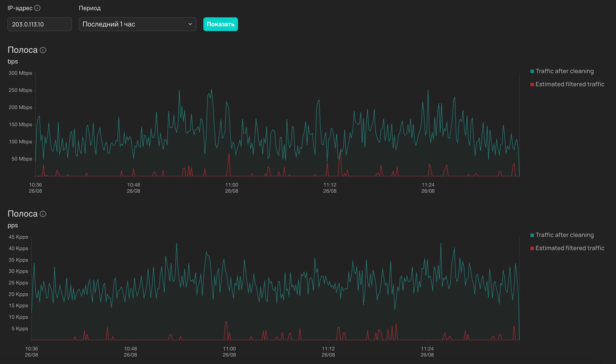This screenshot has height=364, width=616.
Task: Click the 11:00 time label under pps chart
Action: point(229,349)
